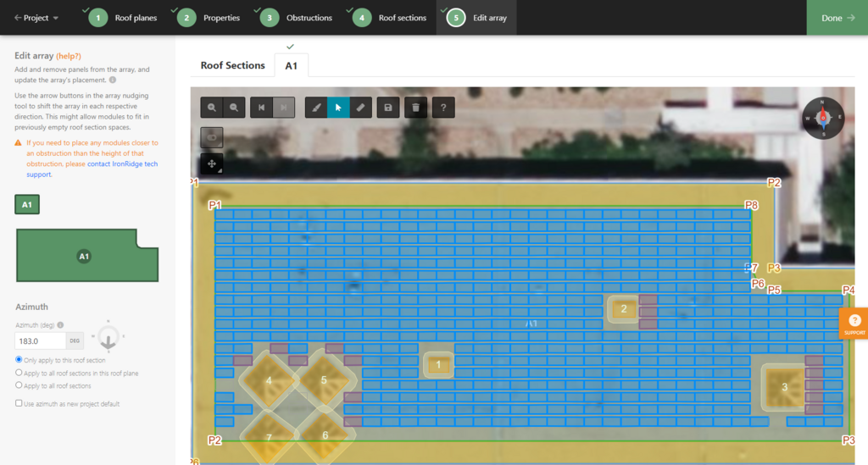The width and height of the screenshot is (868, 465).
Task: Click the zoom out magnifier icon
Action: click(x=234, y=108)
